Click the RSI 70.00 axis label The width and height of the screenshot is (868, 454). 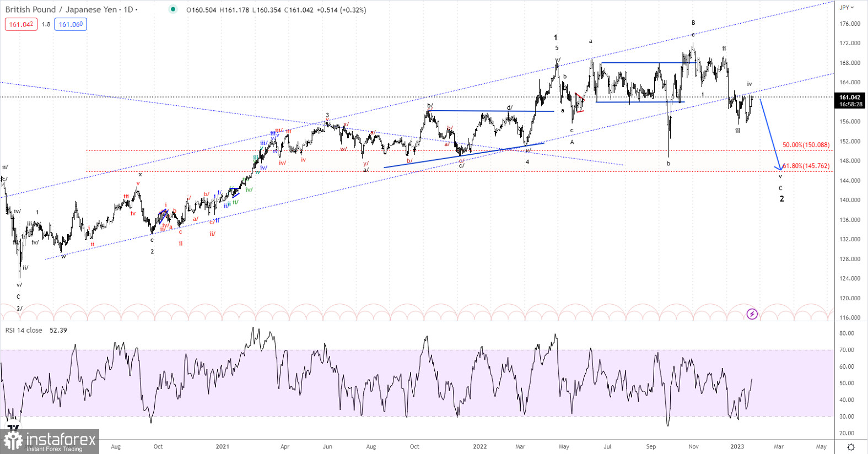[847, 350]
